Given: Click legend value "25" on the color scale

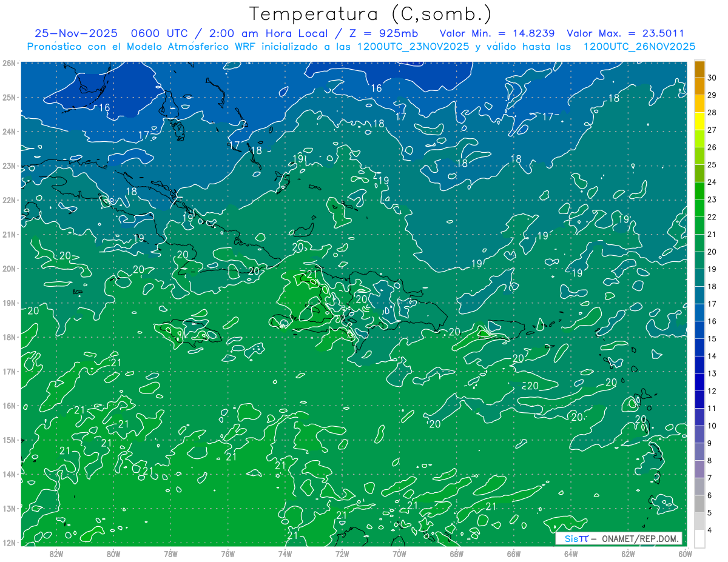Looking at the screenshot, I should coord(712,165).
